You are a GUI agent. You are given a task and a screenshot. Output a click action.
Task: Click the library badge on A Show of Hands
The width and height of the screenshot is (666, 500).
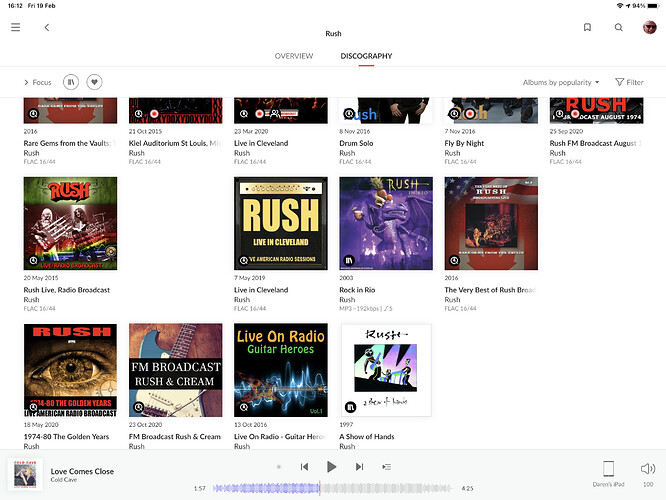(x=350, y=407)
